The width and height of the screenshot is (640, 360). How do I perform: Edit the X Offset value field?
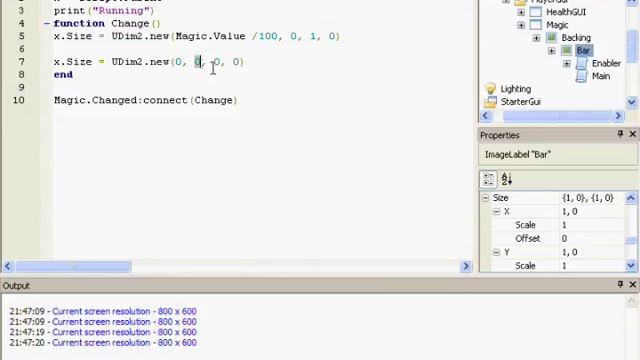(x=591, y=238)
